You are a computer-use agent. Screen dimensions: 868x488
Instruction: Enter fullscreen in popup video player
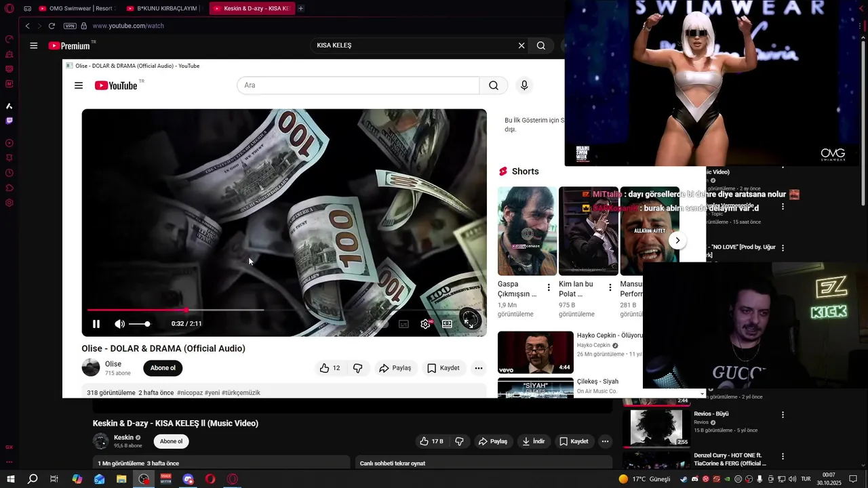(469, 324)
